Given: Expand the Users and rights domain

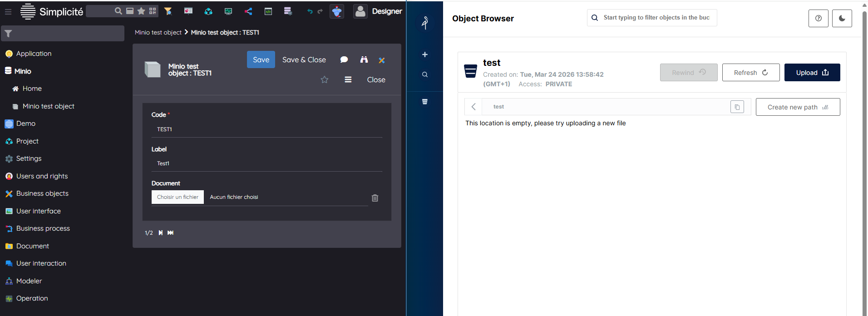Looking at the screenshot, I should pos(42,176).
